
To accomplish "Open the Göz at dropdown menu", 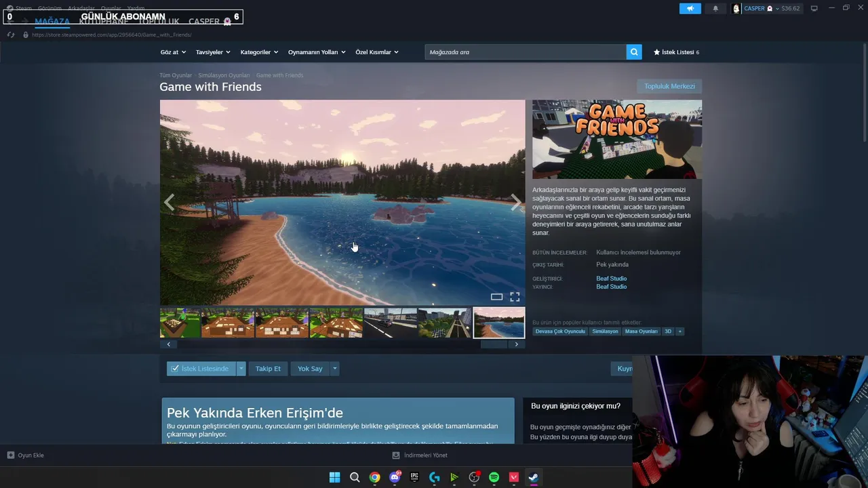I will [173, 52].
